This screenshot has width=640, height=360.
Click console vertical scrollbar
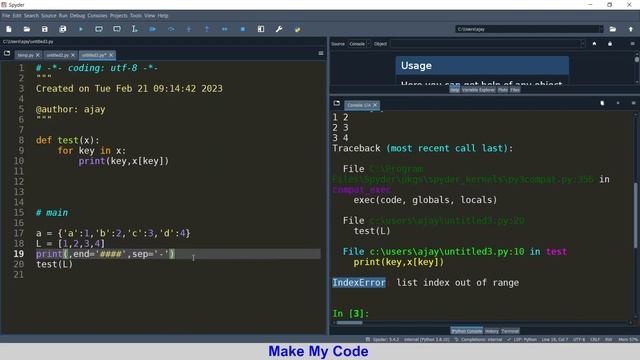click(636, 216)
